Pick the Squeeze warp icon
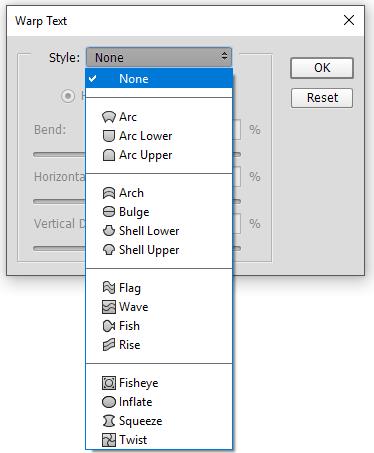The width and height of the screenshot is (374, 453). [x=109, y=421]
